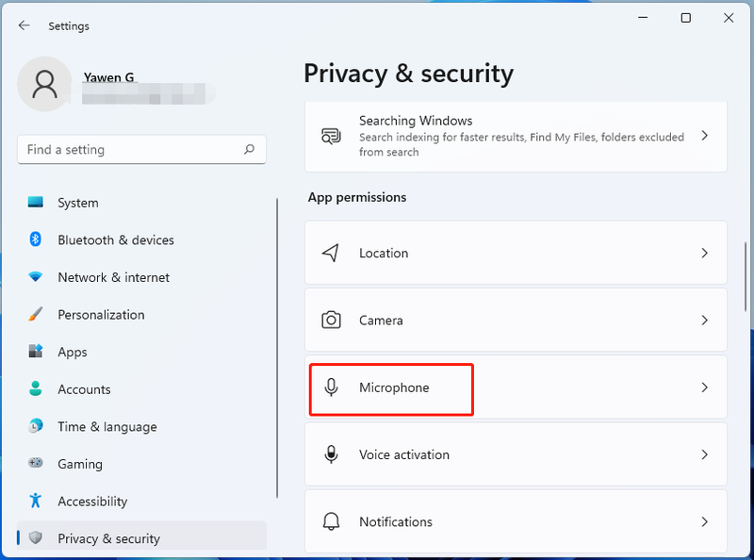
Task: Click the search indexing description text
Action: coord(521,144)
